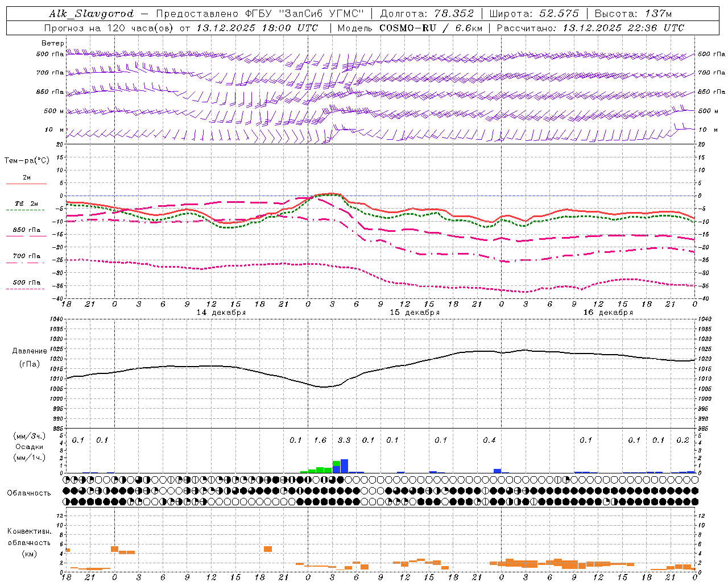Viewport: 728px width, 582px height.
Task: Click the '15 декабря' date label
Action: pos(415,313)
